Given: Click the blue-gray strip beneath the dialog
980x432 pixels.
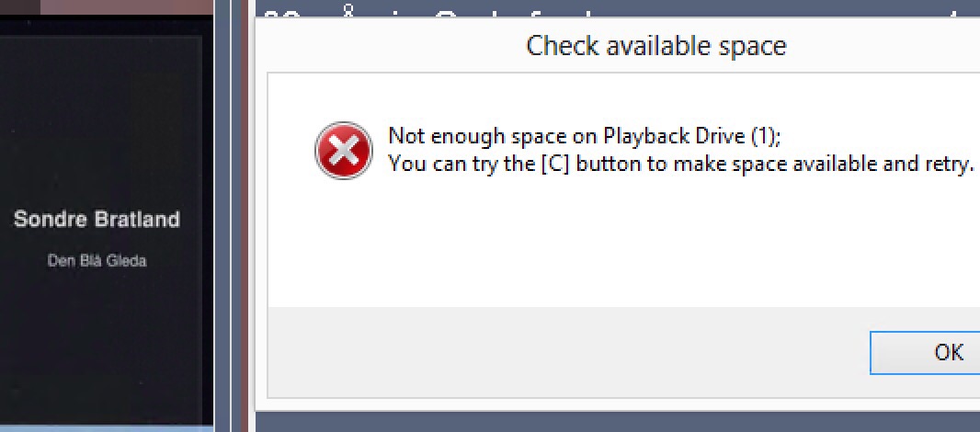Looking at the screenshot, I should [x=618, y=422].
